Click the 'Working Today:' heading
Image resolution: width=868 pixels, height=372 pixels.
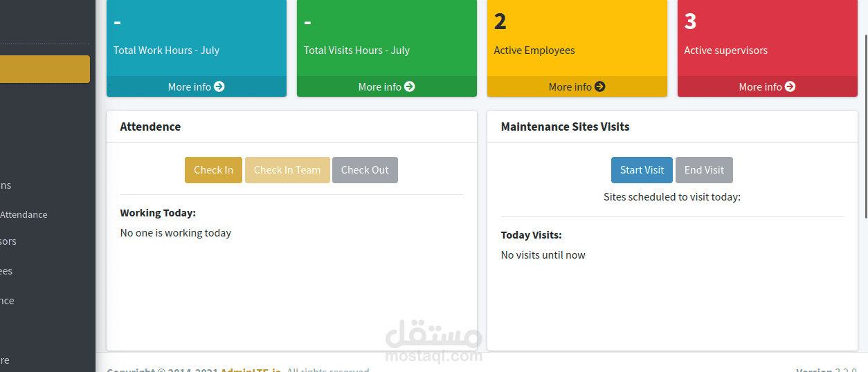point(158,213)
